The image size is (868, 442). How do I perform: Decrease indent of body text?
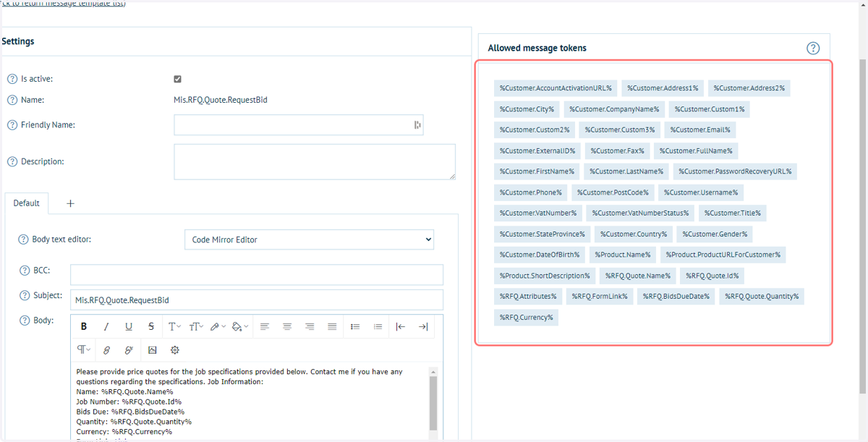[401, 327]
